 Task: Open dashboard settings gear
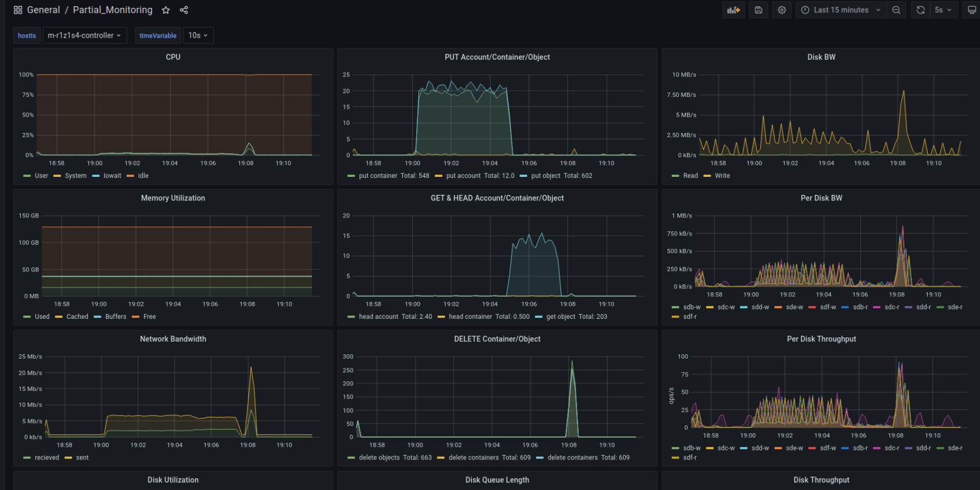pyautogui.click(x=782, y=10)
